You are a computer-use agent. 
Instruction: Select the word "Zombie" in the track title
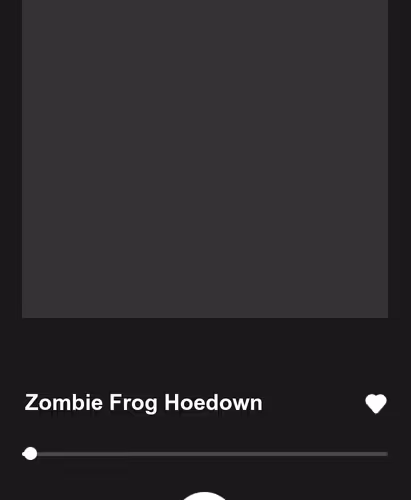pyautogui.click(x=64, y=402)
